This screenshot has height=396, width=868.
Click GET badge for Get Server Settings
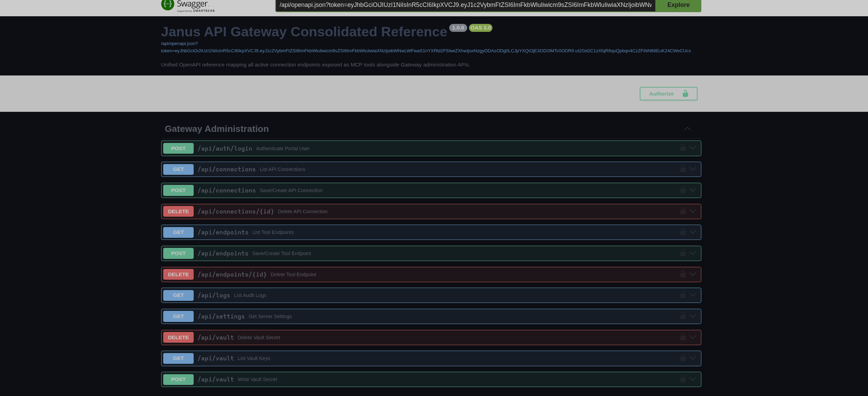(178, 316)
